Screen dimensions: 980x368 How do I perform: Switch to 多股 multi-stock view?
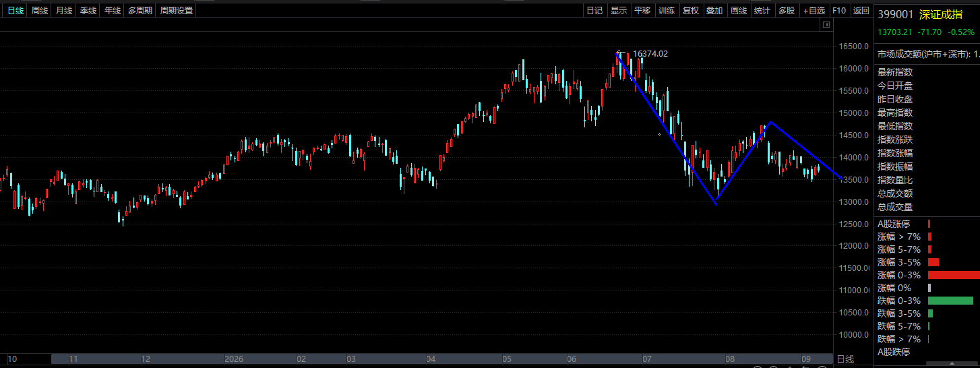(x=787, y=10)
